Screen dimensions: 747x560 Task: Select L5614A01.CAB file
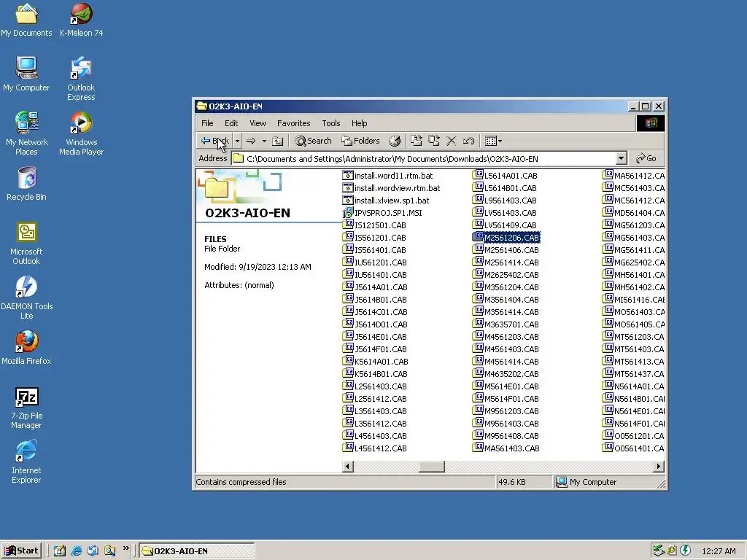[505, 175]
